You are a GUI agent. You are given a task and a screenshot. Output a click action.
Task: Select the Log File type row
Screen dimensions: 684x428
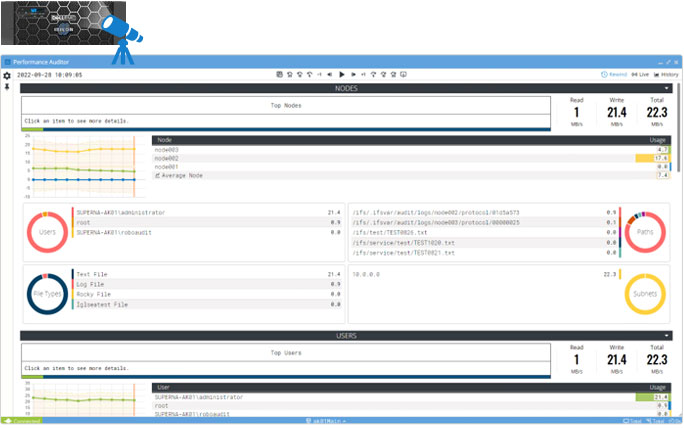pos(206,284)
